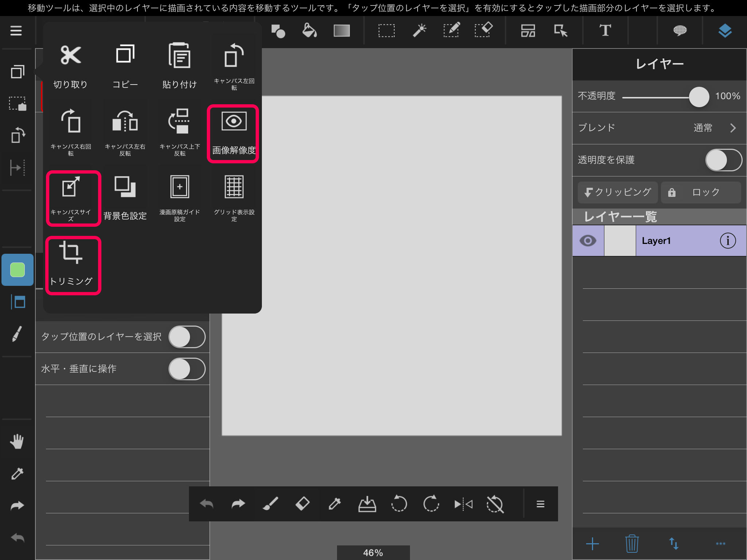This screenshot has height=560, width=747.
Task: Toggle Protect Alpha (透明度を保護) switch
Action: click(x=723, y=160)
